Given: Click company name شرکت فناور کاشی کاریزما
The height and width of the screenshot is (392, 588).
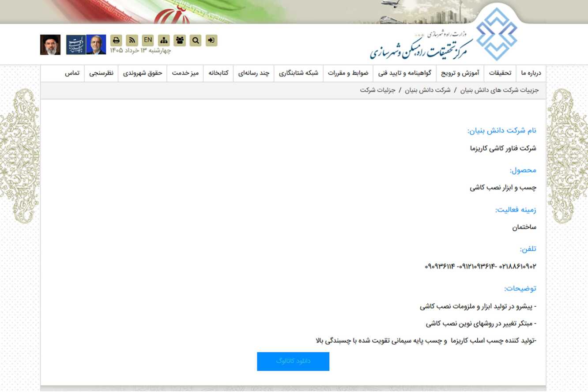Looking at the screenshot, I should coord(503,148).
